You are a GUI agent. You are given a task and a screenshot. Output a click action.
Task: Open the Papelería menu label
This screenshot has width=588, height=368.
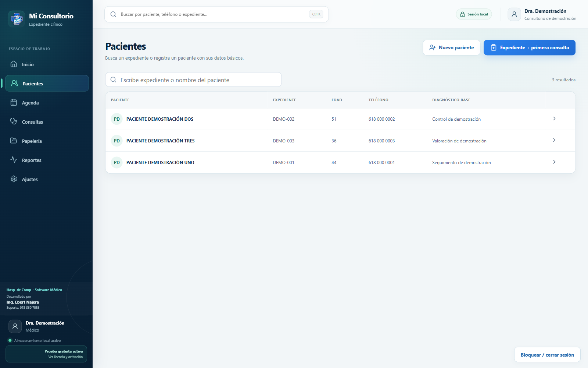pyautogui.click(x=32, y=141)
